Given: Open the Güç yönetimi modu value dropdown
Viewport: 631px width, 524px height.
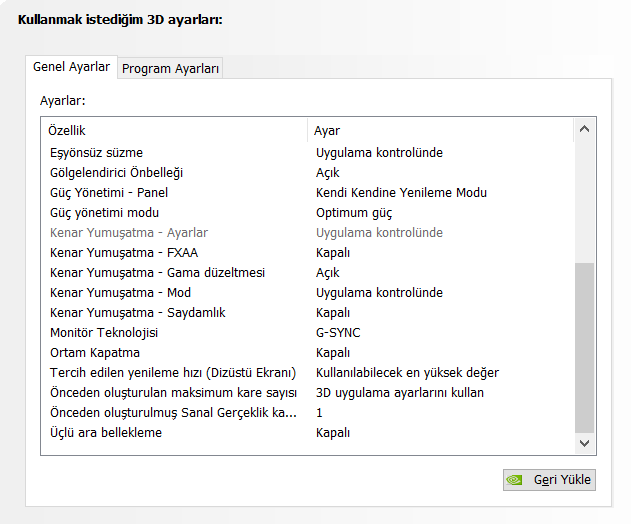Looking at the screenshot, I should pos(354,213).
